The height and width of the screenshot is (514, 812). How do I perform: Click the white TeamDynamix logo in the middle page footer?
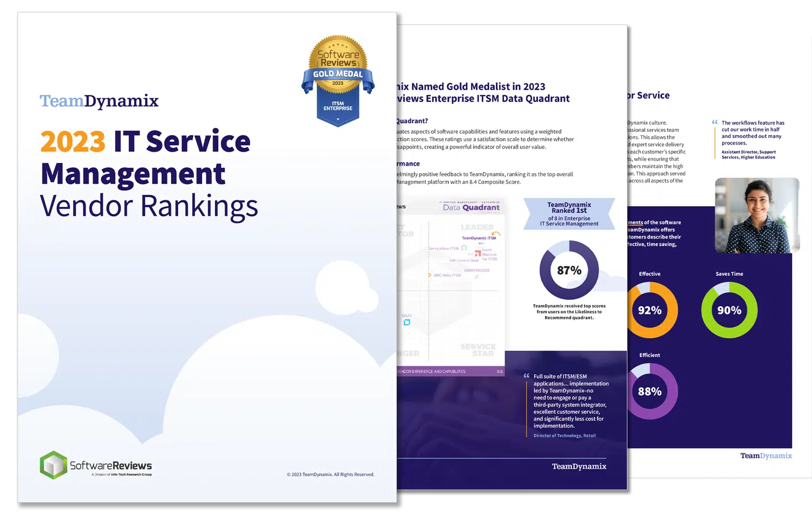[579, 466]
